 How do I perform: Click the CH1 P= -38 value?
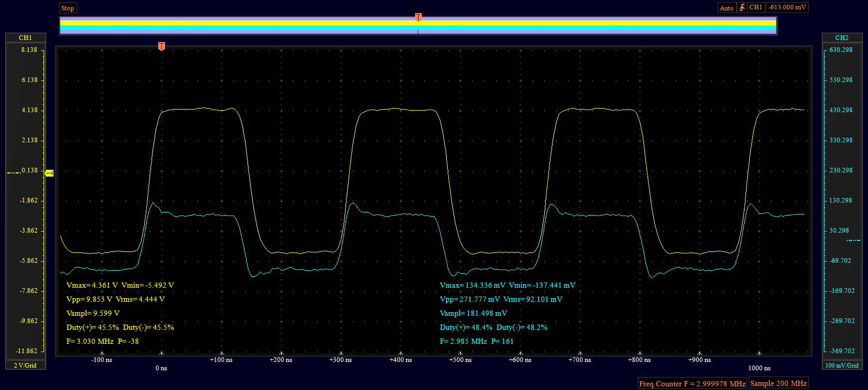128,341
